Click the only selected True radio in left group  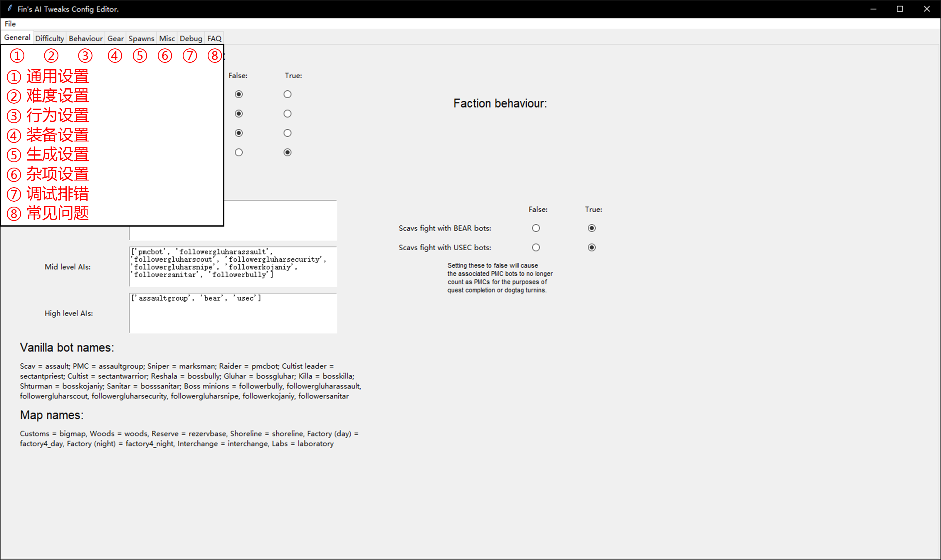click(287, 152)
